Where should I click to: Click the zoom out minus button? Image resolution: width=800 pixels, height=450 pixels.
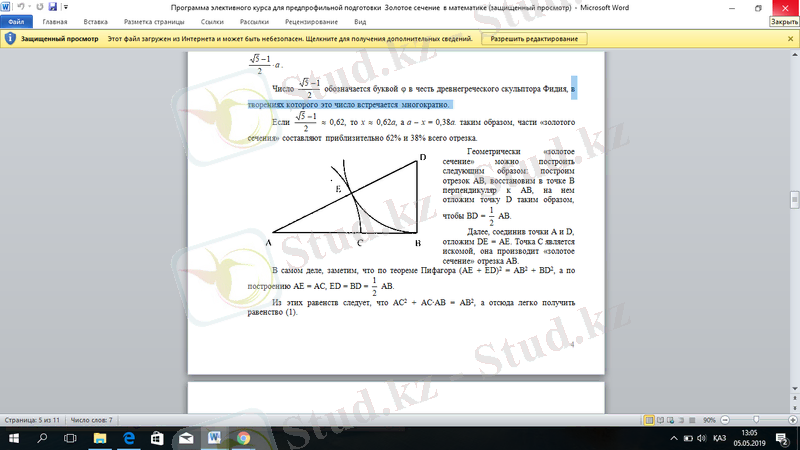(x=725, y=420)
